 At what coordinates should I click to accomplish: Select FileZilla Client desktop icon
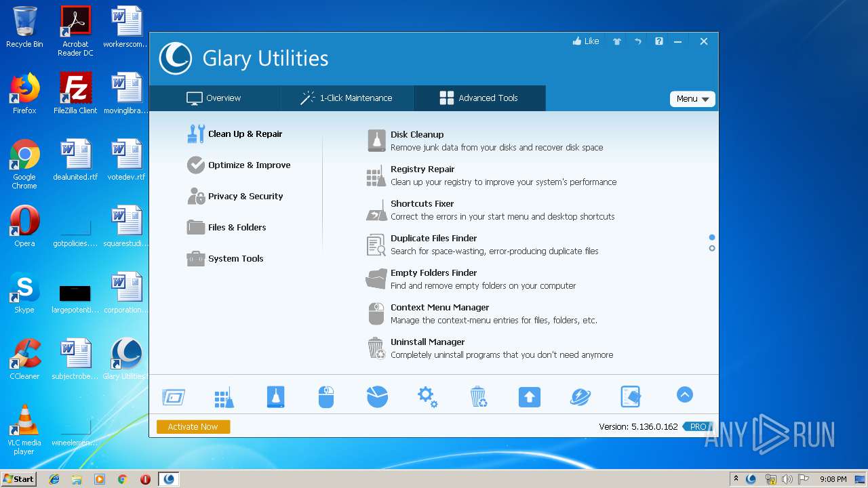click(x=75, y=94)
